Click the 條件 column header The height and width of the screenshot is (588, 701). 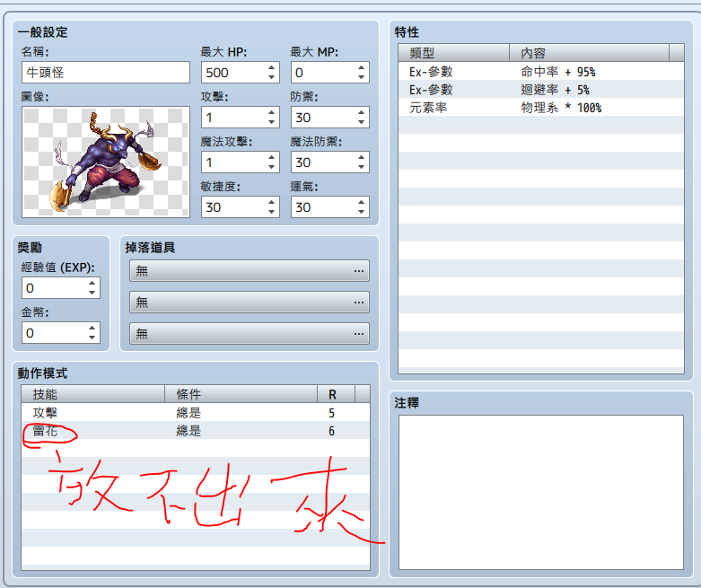241,394
